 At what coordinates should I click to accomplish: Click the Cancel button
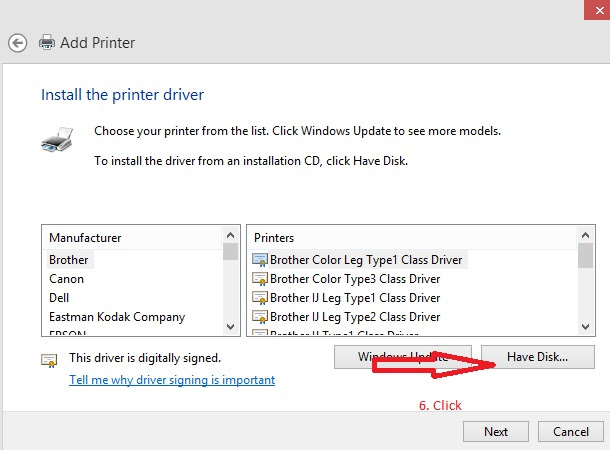[571, 432]
